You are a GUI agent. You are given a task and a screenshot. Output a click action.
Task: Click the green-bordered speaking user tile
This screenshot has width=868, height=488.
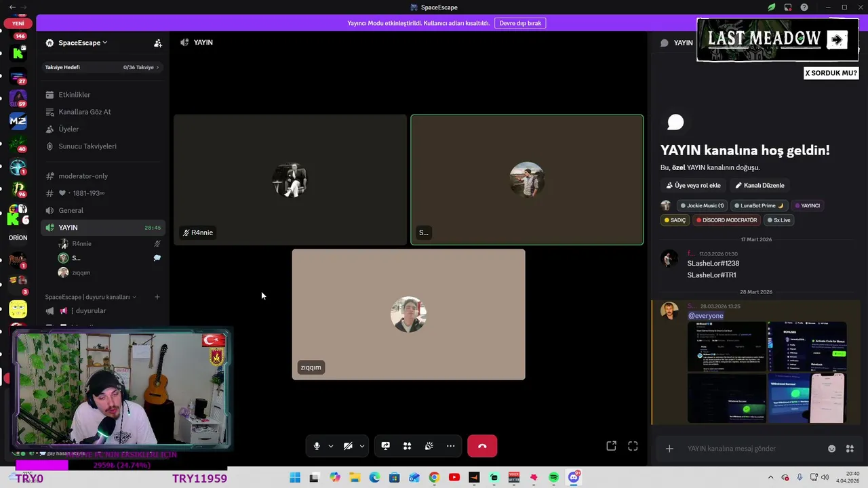point(527,180)
